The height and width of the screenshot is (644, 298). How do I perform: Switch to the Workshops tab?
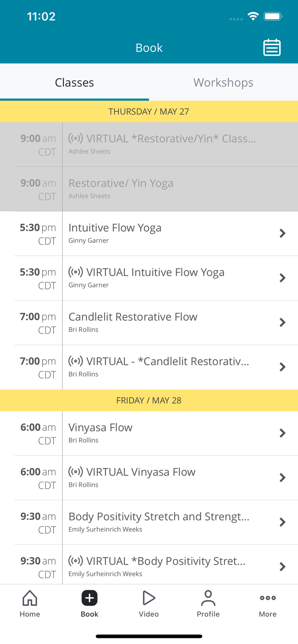click(x=223, y=82)
